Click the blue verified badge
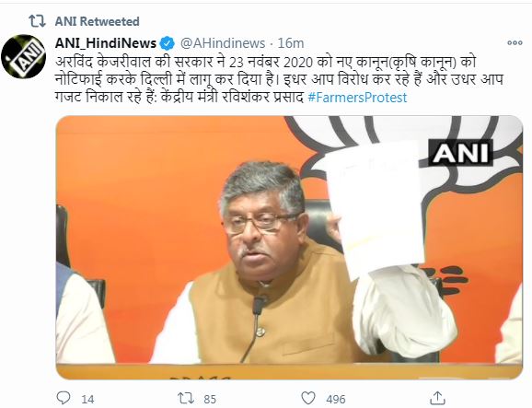Screen dimensions: 532x408 pyautogui.click(x=168, y=43)
